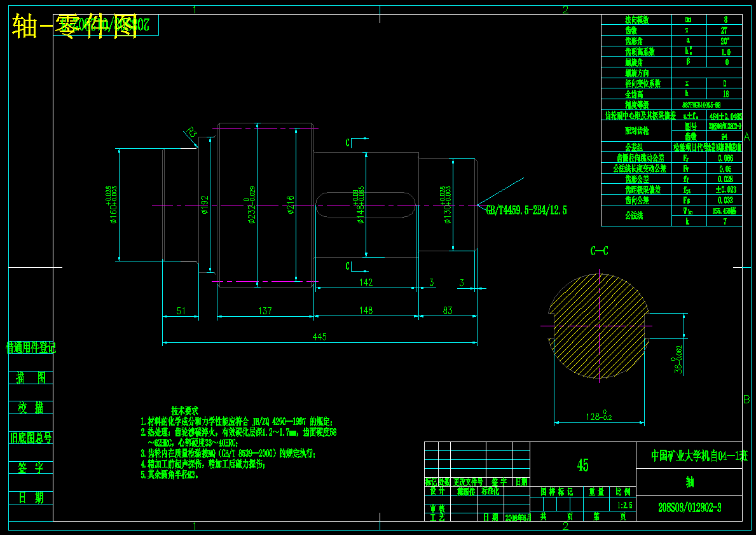Click requirement 1 mentioning JB/ZQ 4290—1997

click(237, 422)
